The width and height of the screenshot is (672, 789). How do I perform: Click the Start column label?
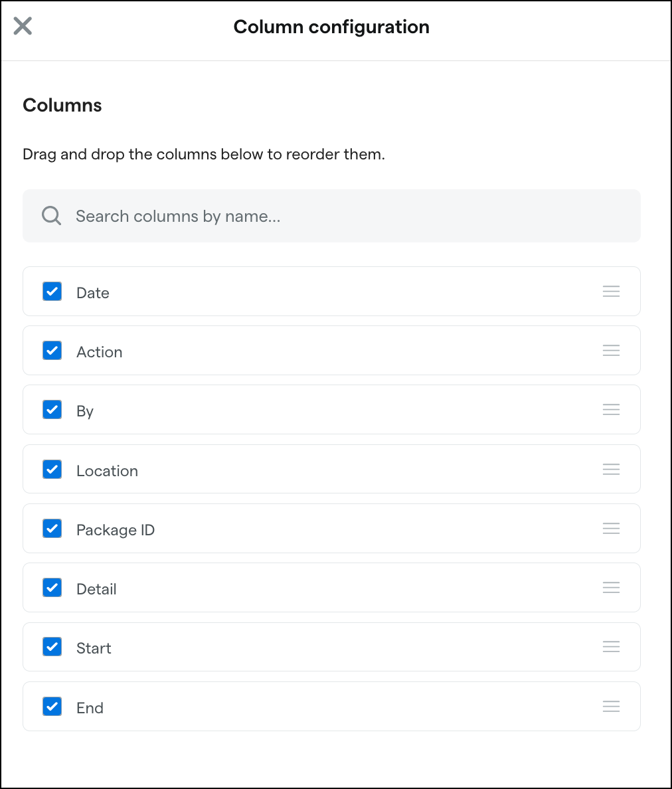tap(94, 648)
